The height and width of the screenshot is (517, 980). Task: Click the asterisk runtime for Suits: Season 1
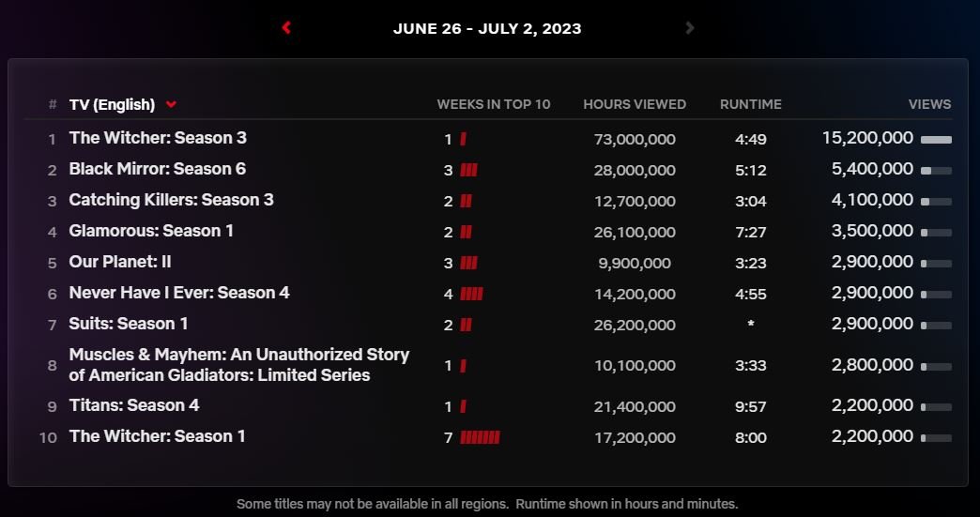[751, 325]
